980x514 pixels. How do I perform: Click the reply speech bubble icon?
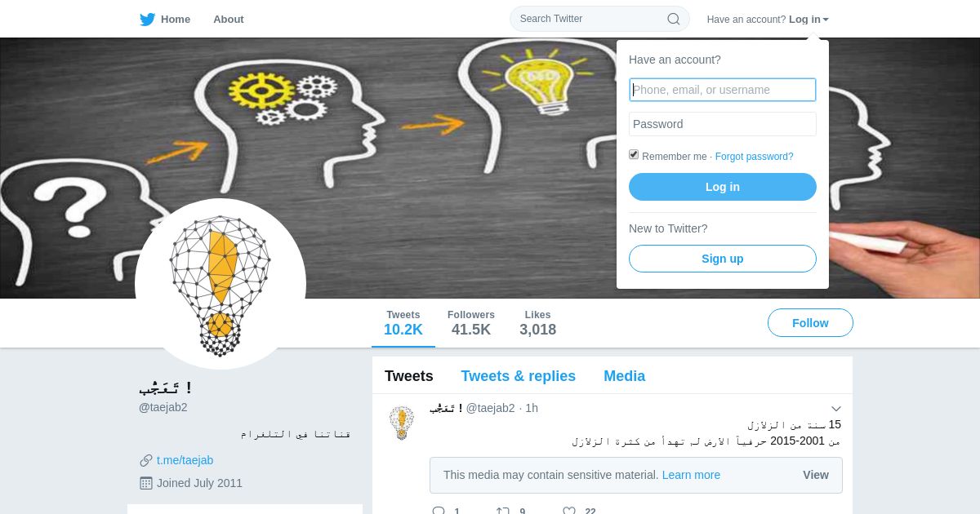[x=439, y=511]
